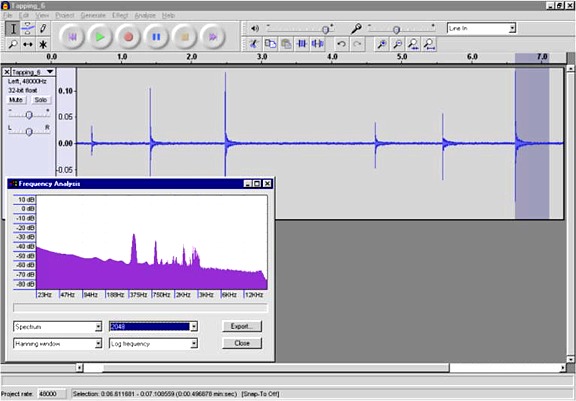The height and width of the screenshot is (401, 576).
Task: Click the Zoom Out icon
Action: 397,44
